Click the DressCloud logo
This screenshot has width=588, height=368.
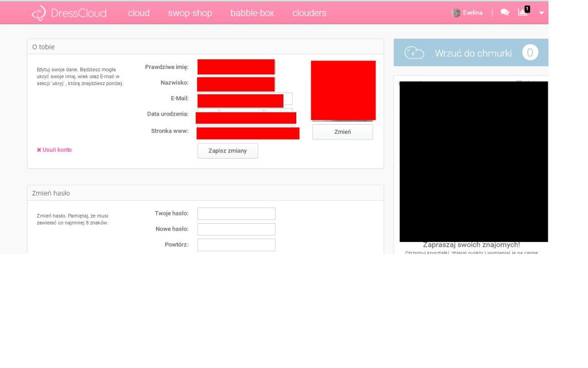[69, 13]
